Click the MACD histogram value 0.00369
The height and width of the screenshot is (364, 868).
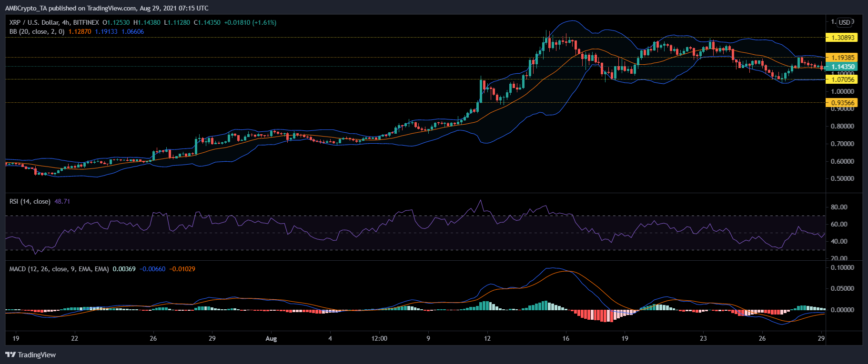click(124, 269)
